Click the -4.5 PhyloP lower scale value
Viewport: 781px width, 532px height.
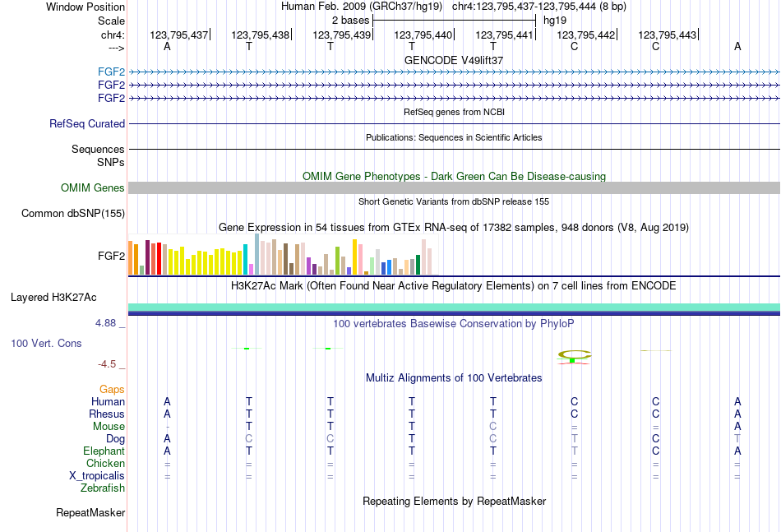(x=107, y=364)
